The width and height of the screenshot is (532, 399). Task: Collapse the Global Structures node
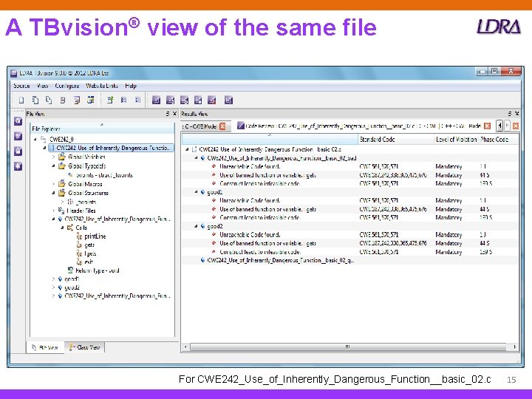click(53, 193)
